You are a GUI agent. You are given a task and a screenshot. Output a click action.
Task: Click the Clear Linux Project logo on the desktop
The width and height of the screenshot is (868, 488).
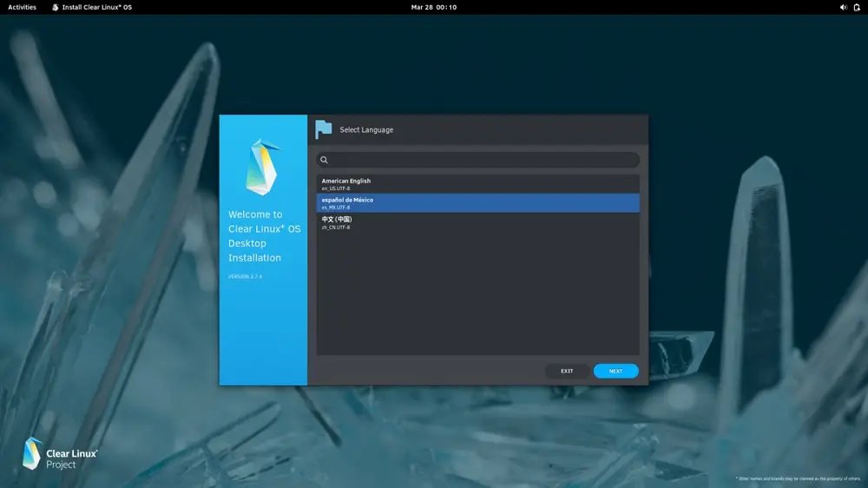tap(59, 453)
